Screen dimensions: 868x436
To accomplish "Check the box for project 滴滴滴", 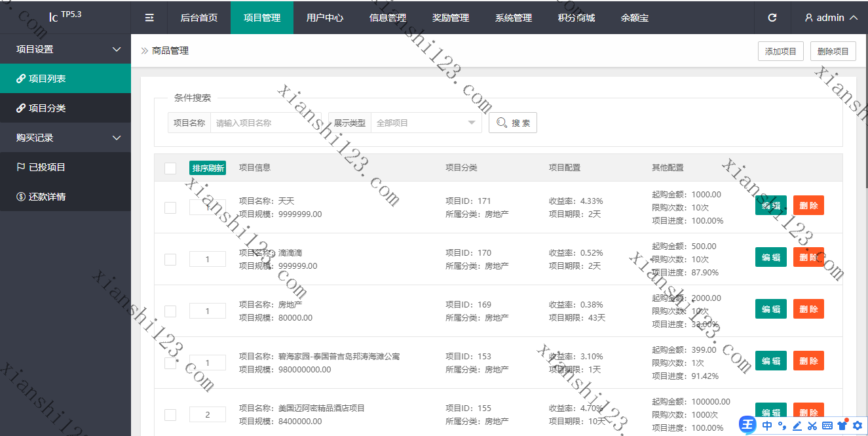I will [x=170, y=260].
